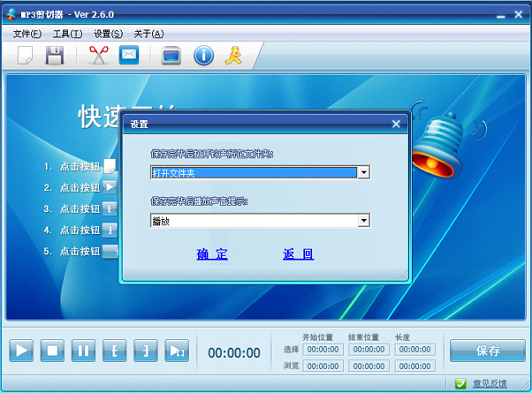Click '5. 点击按钮' in the quick guide

72,252
